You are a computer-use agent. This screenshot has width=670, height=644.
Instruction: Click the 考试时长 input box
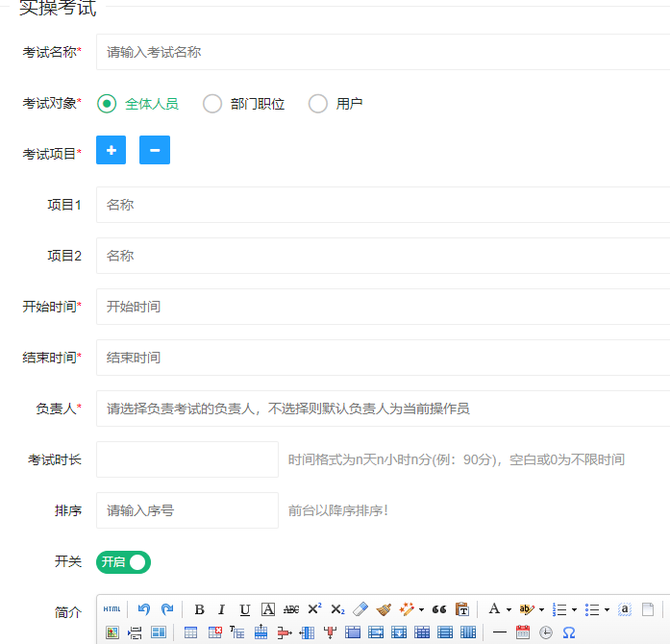click(187, 459)
